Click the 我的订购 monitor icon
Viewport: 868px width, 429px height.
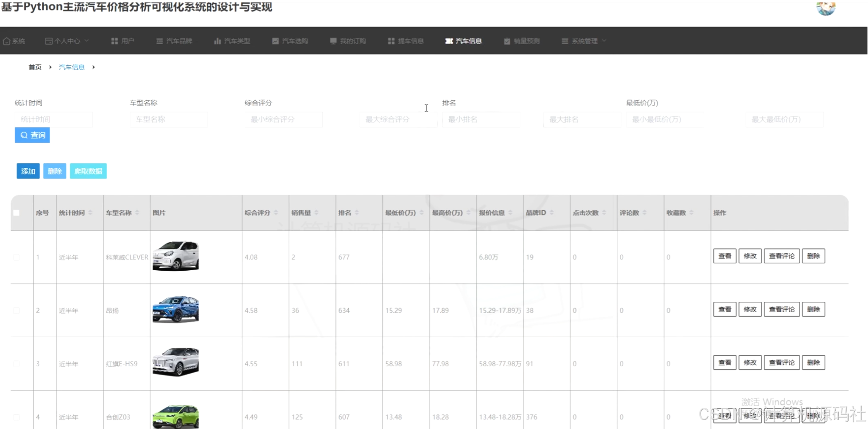(x=333, y=41)
